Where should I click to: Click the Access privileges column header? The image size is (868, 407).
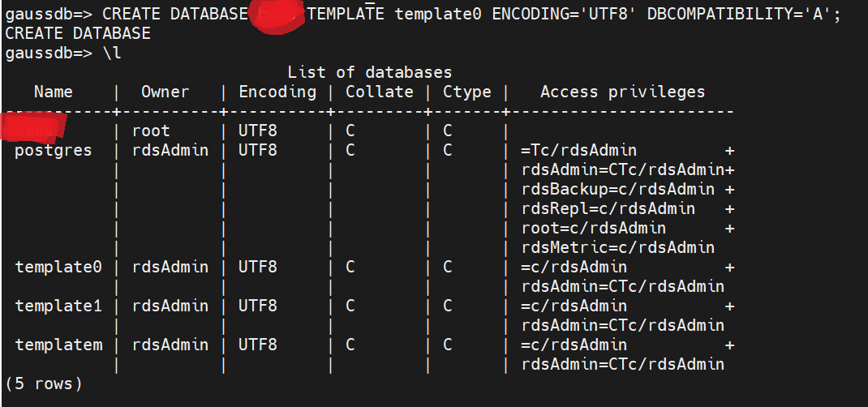(622, 92)
